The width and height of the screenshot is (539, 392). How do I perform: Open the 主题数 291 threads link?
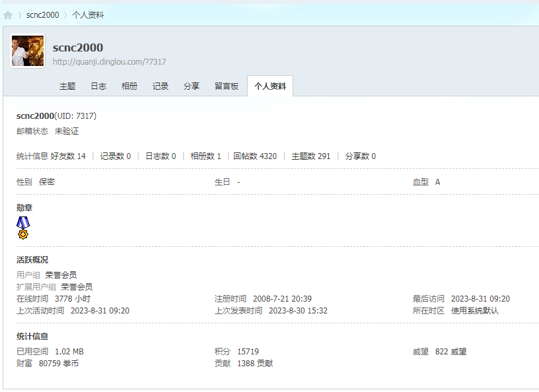click(x=311, y=156)
